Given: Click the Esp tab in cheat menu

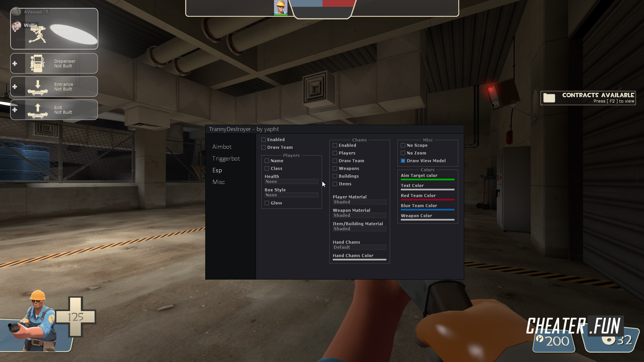Looking at the screenshot, I should pyautogui.click(x=217, y=170).
